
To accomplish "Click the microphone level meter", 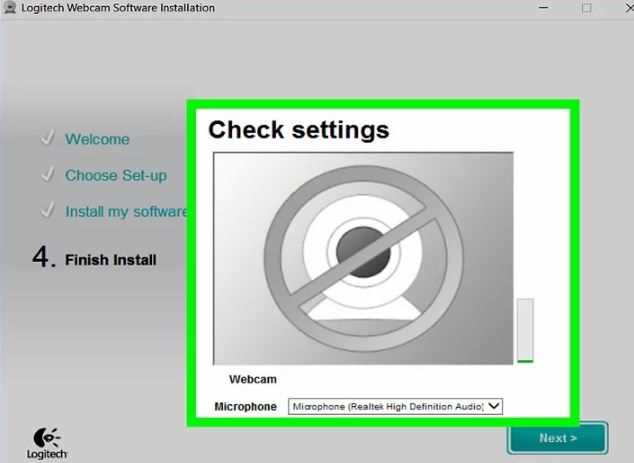I will (x=525, y=330).
